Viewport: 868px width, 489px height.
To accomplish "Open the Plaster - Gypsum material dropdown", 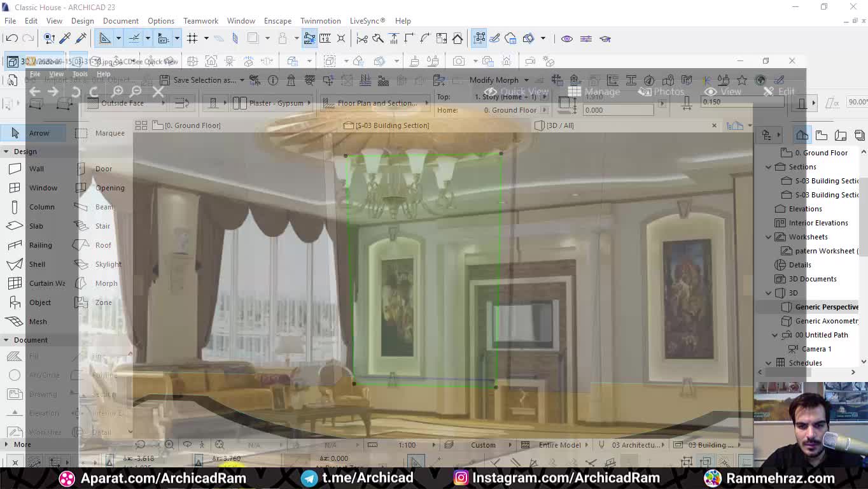I will (276, 103).
